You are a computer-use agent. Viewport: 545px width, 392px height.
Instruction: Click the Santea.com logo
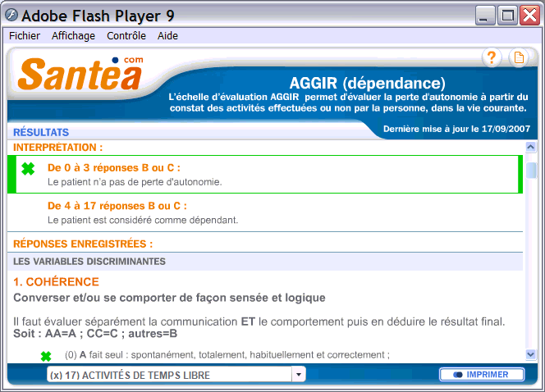(x=80, y=74)
